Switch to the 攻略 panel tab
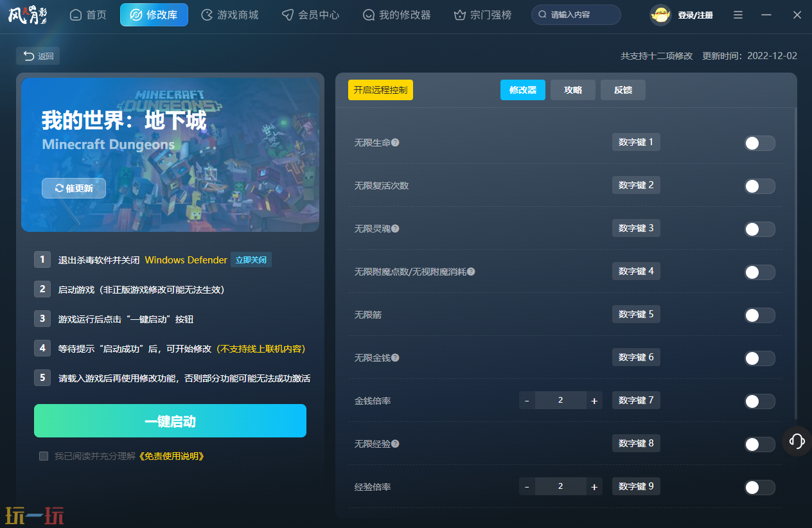This screenshot has width=812, height=528. click(573, 90)
